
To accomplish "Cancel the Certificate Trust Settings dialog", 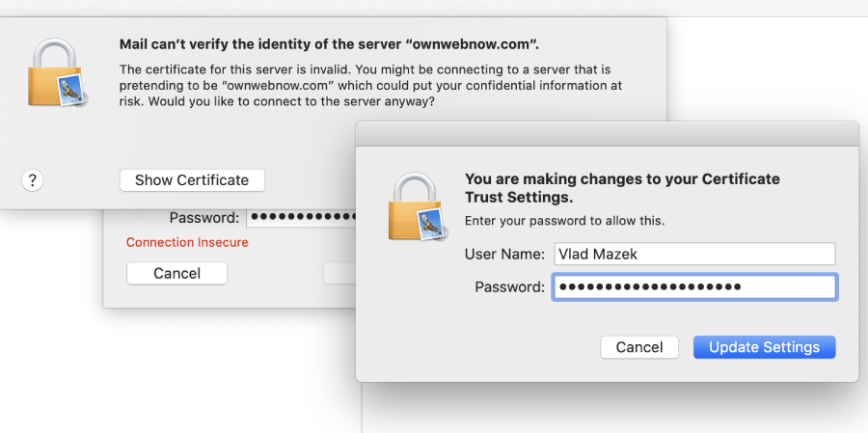I will pos(639,347).
